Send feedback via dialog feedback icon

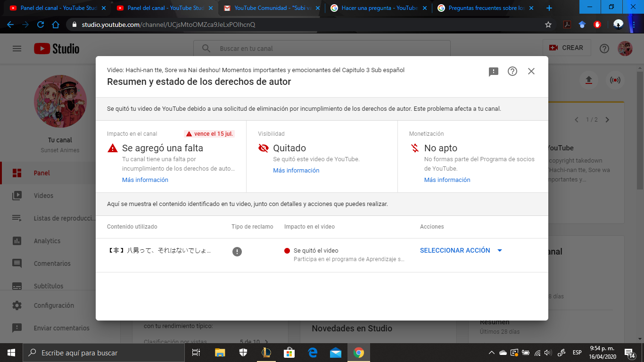point(494,72)
